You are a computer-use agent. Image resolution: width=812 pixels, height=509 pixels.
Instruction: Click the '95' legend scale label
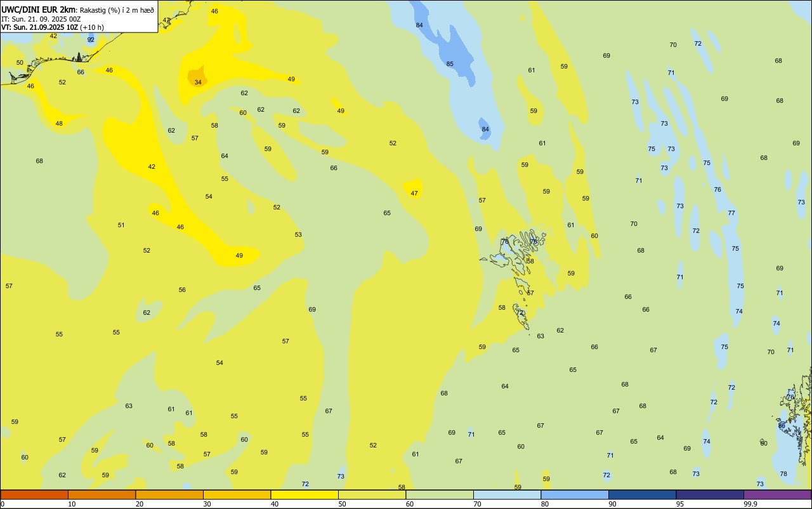(679, 504)
